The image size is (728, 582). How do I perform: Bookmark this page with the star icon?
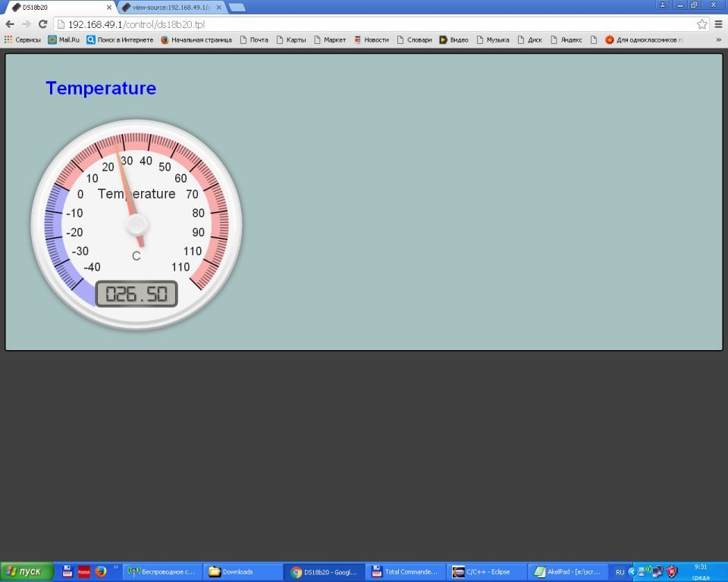(702, 24)
